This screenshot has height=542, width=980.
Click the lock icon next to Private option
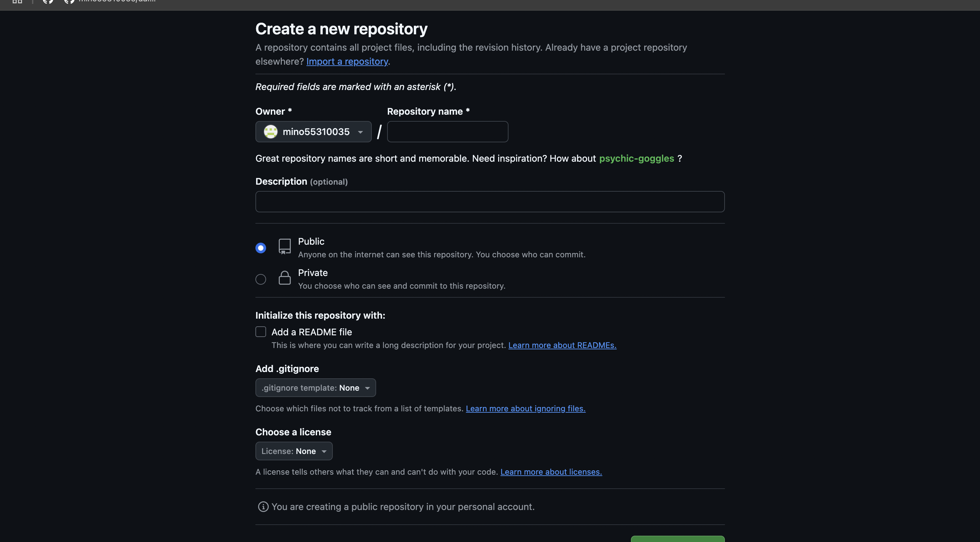tap(284, 278)
